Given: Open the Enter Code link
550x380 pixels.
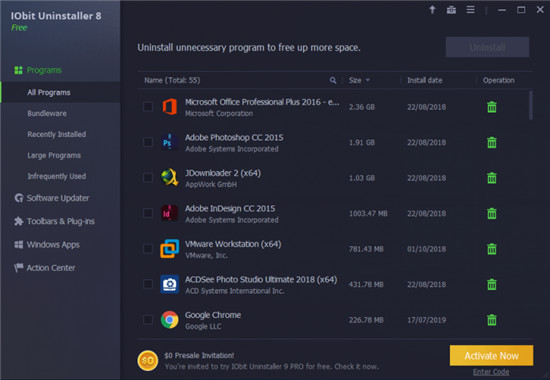Looking at the screenshot, I should pyautogui.click(x=491, y=372).
